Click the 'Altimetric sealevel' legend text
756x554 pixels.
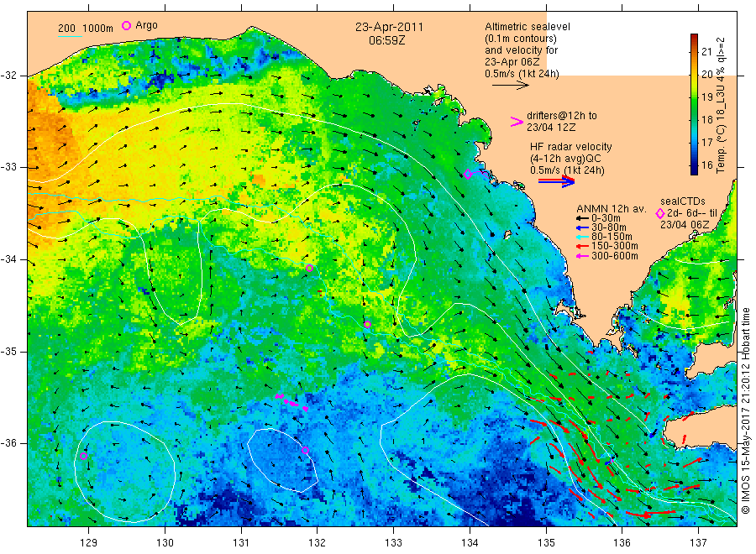tap(528, 27)
